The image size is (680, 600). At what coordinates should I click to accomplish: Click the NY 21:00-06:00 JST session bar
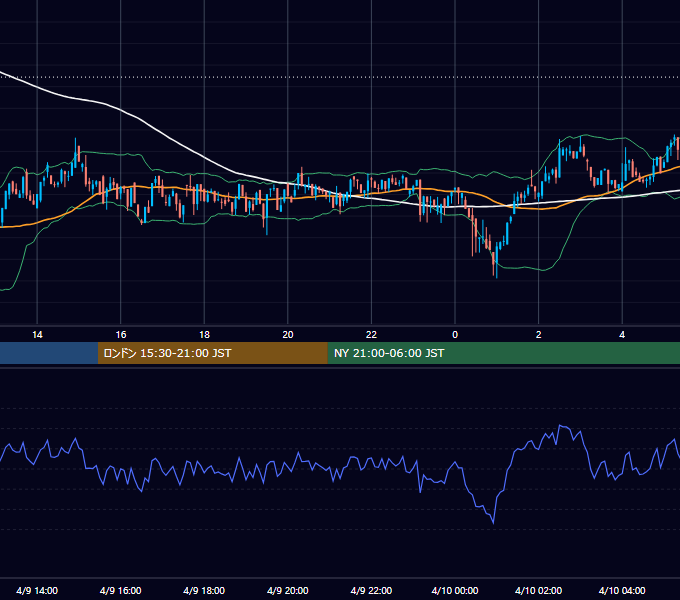coord(503,353)
